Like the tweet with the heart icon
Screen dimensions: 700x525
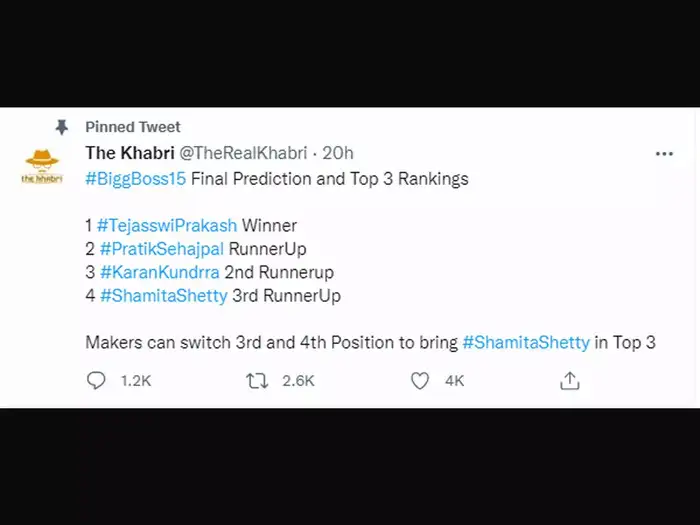tap(420, 380)
